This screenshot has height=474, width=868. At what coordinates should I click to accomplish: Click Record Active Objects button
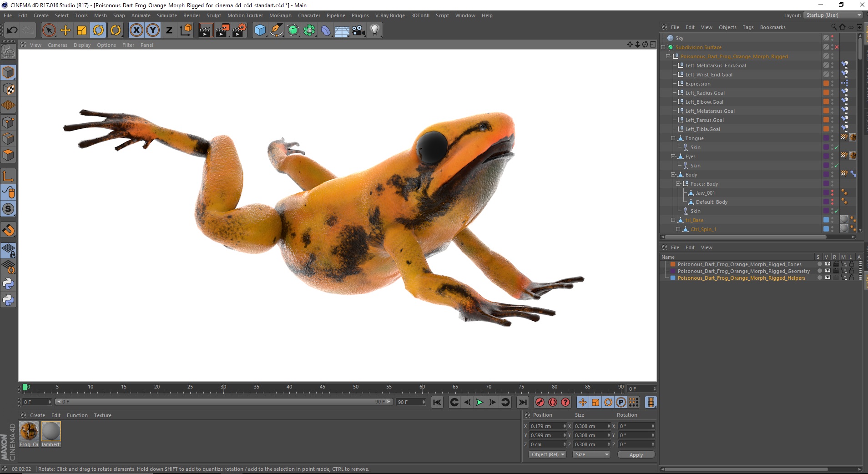tap(540, 402)
